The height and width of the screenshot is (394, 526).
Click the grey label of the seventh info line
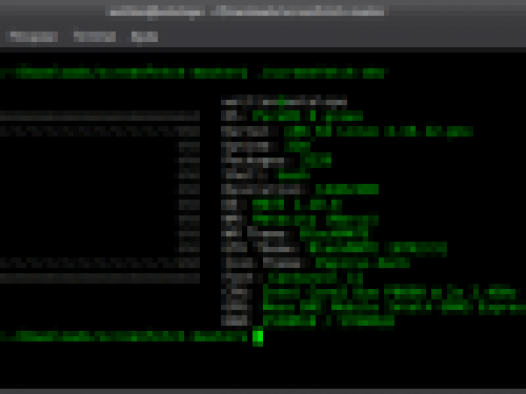[x=232, y=204]
